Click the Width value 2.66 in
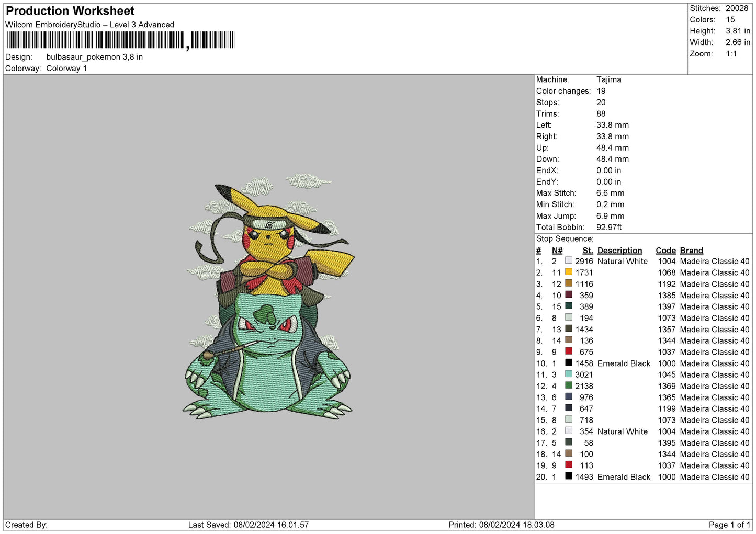Viewport: 756px width, 534px height. click(738, 42)
